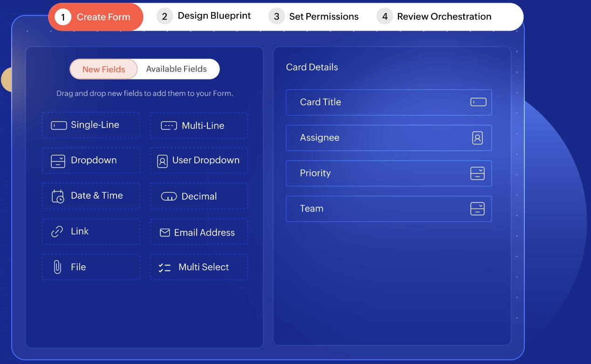Open the Create Form step label
591x364 pixels.
(x=103, y=17)
